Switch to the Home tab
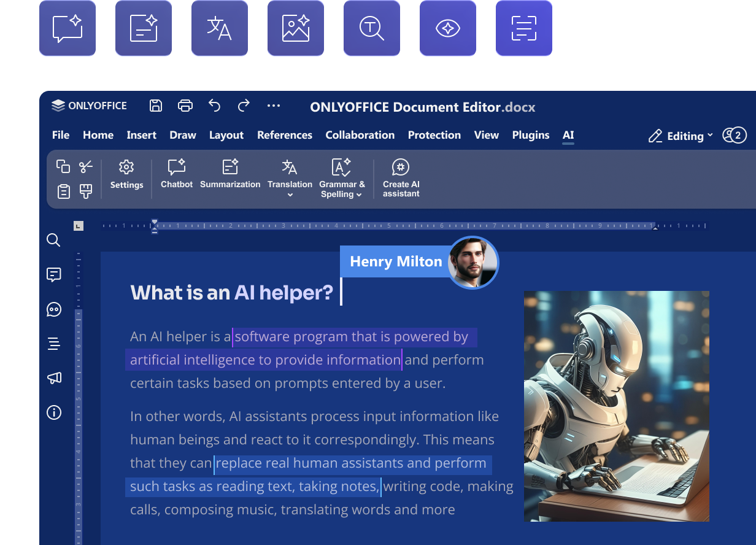 [x=98, y=135]
